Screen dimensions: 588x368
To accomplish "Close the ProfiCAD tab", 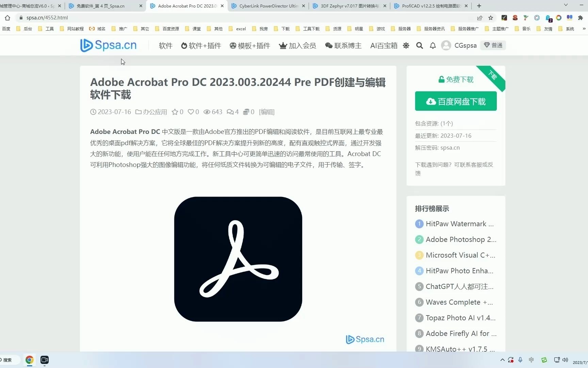I will click(x=466, y=6).
